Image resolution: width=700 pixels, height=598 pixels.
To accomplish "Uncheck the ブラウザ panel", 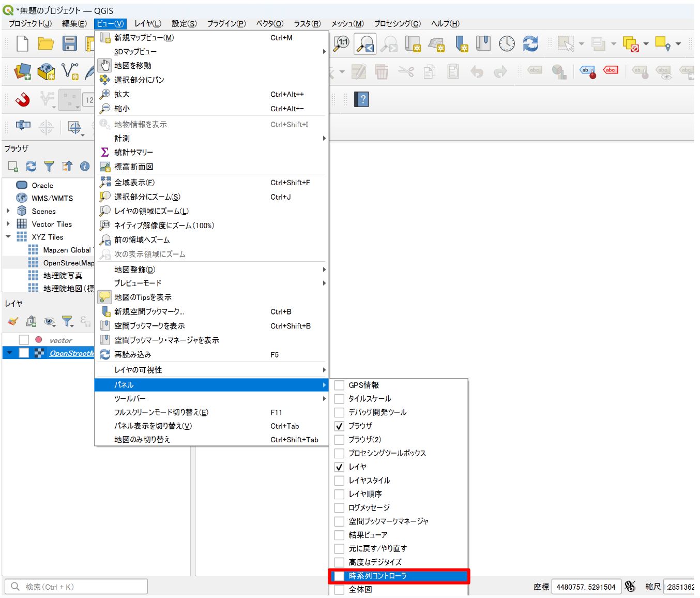I will (x=339, y=426).
